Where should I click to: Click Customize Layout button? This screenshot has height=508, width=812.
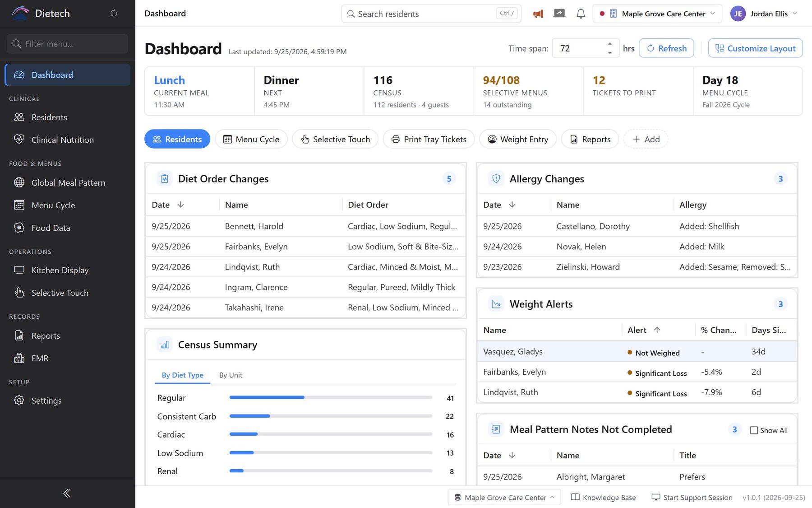pyautogui.click(x=755, y=48)
